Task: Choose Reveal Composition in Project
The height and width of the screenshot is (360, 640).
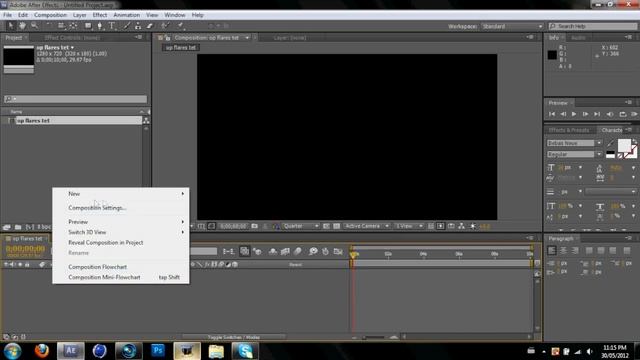Action: click(x=106, y=242)
